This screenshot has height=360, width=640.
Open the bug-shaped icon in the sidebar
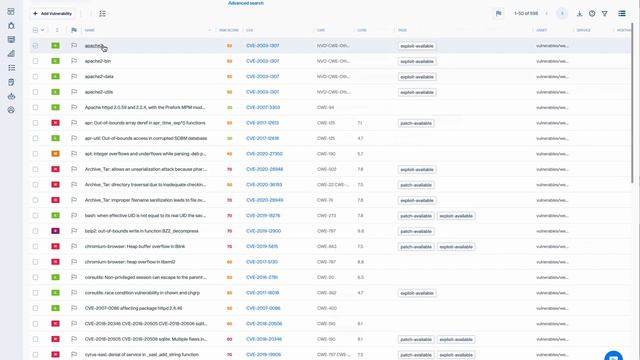pos(11,26)
